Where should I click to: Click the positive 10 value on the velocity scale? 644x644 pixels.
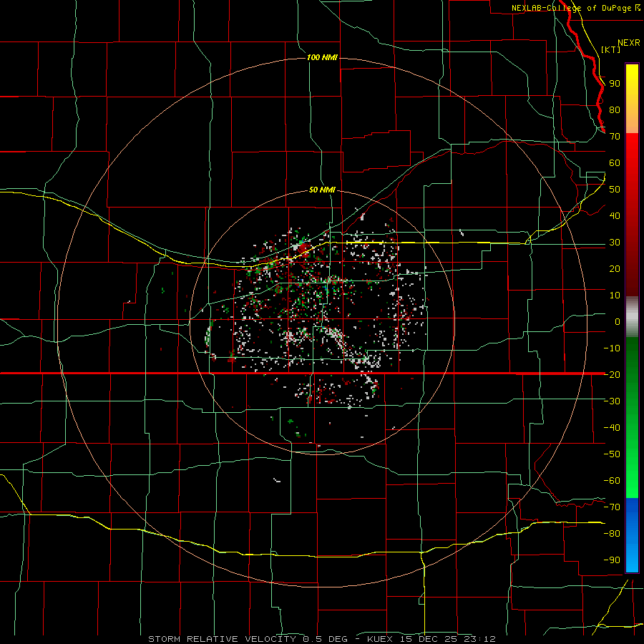[615, 296]
